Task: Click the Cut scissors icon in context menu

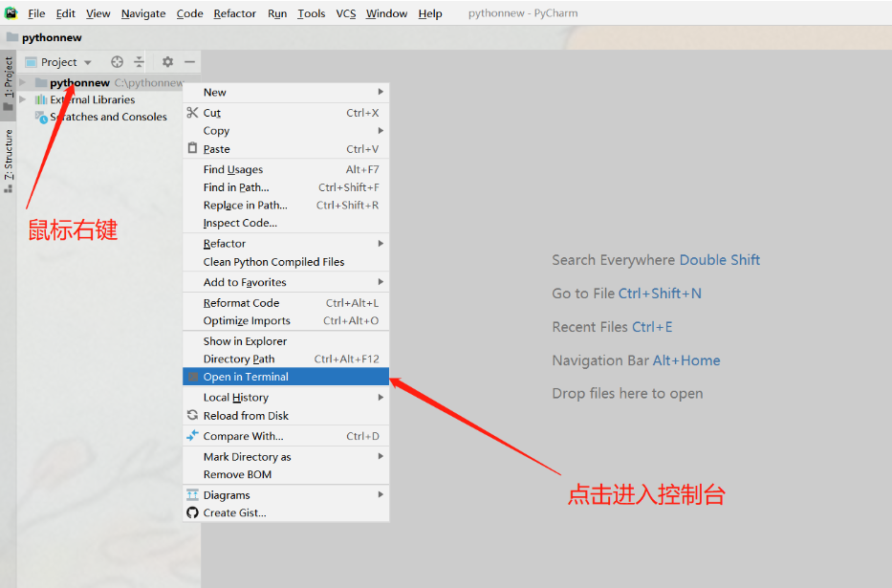Action: (x=193, y=113)
